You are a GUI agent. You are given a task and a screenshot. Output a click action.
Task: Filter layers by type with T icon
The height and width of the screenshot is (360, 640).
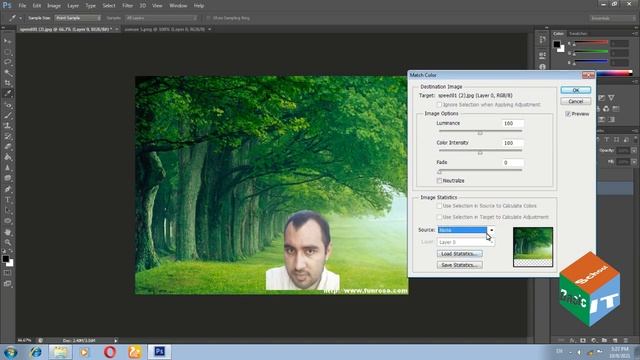(607, 140)
